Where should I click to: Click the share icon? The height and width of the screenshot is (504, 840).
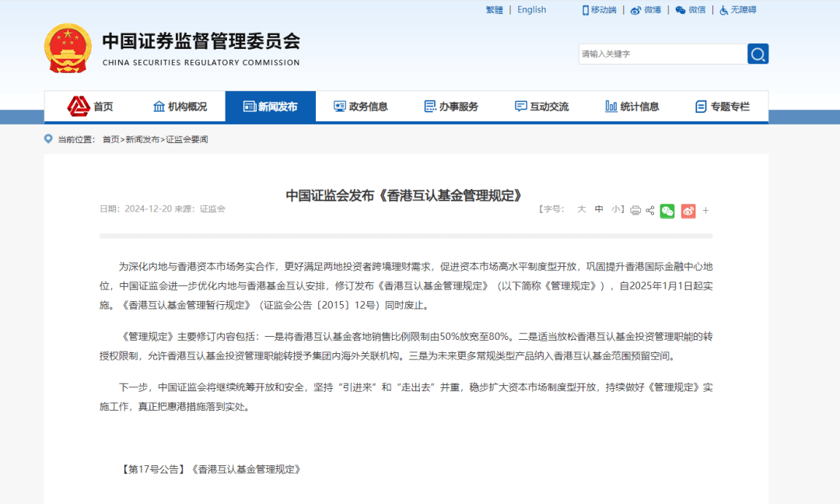coord(649,211)
